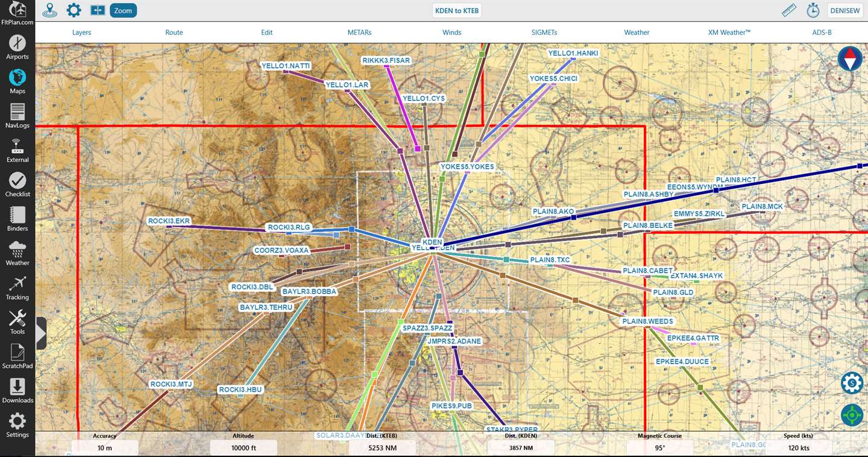Open the Checklist sidebar icon
Viewport: 868px width, 457px height.
click(x=17, y=184)
